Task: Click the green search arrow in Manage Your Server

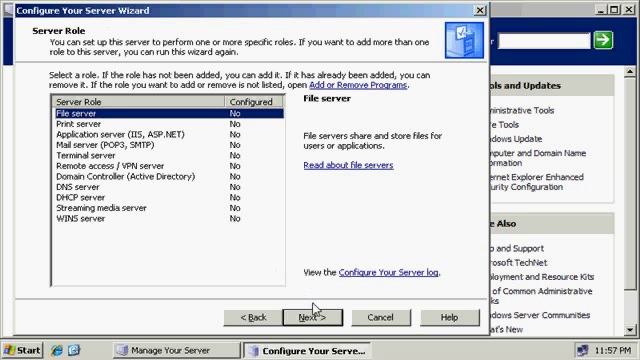Action: coord(603,40)
